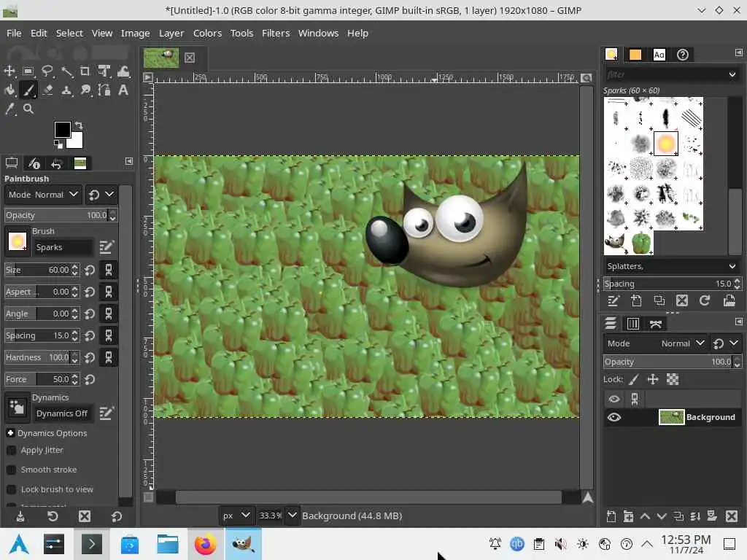Select the Color Picker tool
747x560 pixels.
coord(9,109)
